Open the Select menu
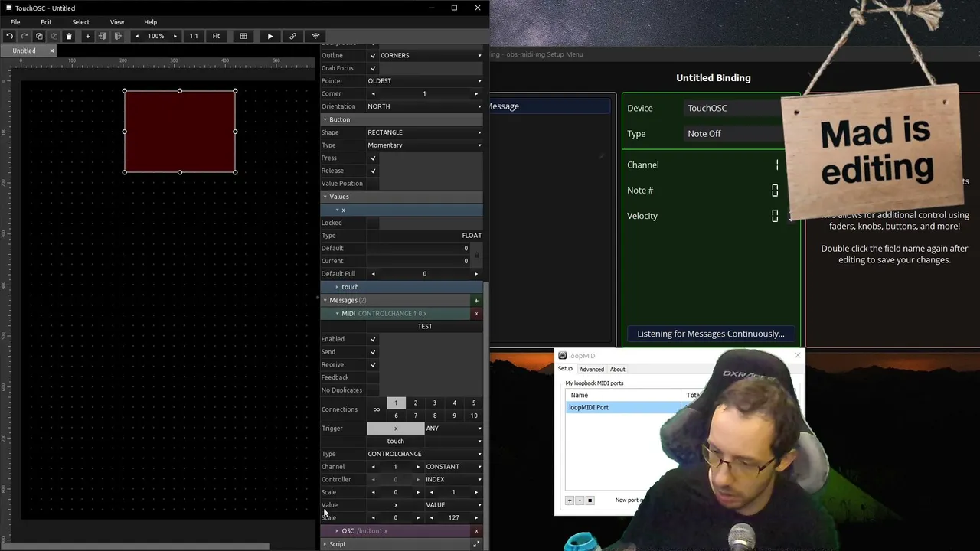 pos(80,22)
